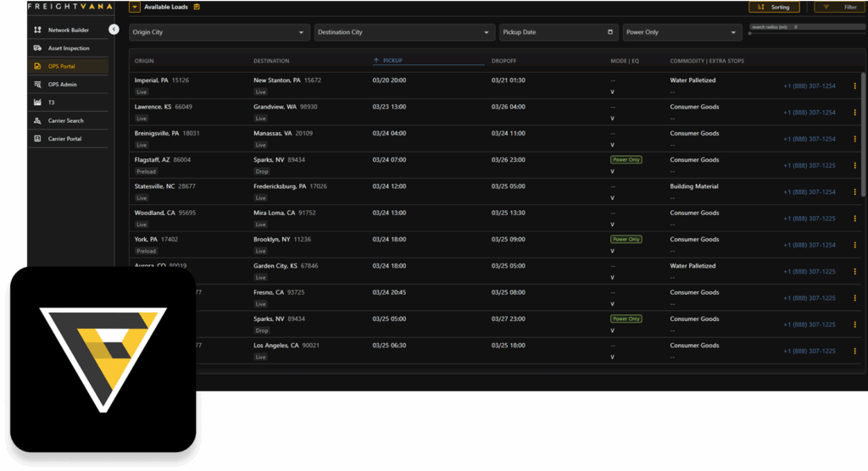Image resolution: width=868 pixels, height=471 pixels.
Task: Click the Building Material commodity text
Action: 694,186
